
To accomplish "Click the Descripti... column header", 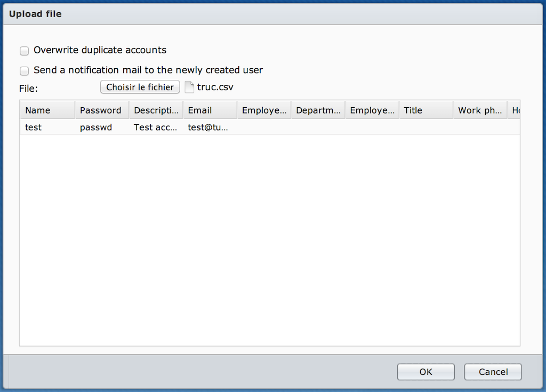I will coord(156,110).
